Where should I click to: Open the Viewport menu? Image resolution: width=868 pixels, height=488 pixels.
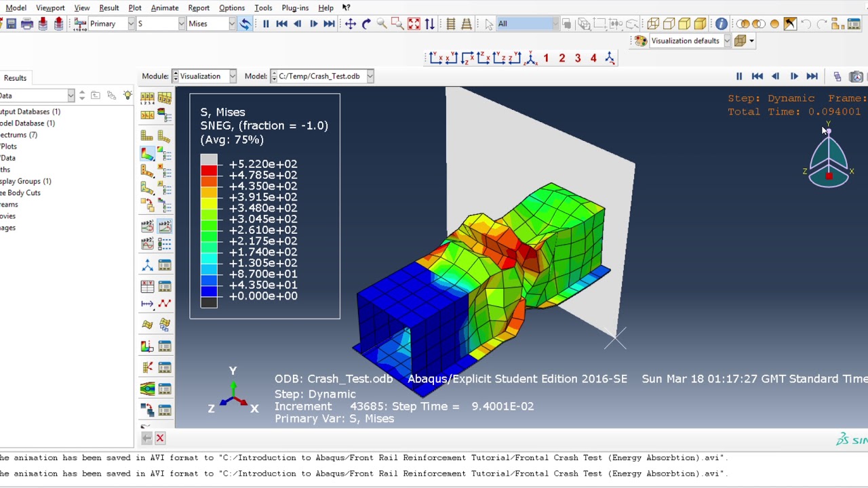pos(50,7)
